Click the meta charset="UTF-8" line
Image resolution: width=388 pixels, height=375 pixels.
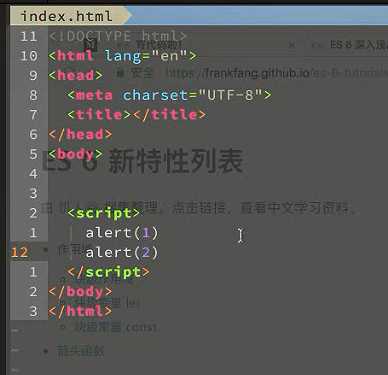tap(170, 95)
